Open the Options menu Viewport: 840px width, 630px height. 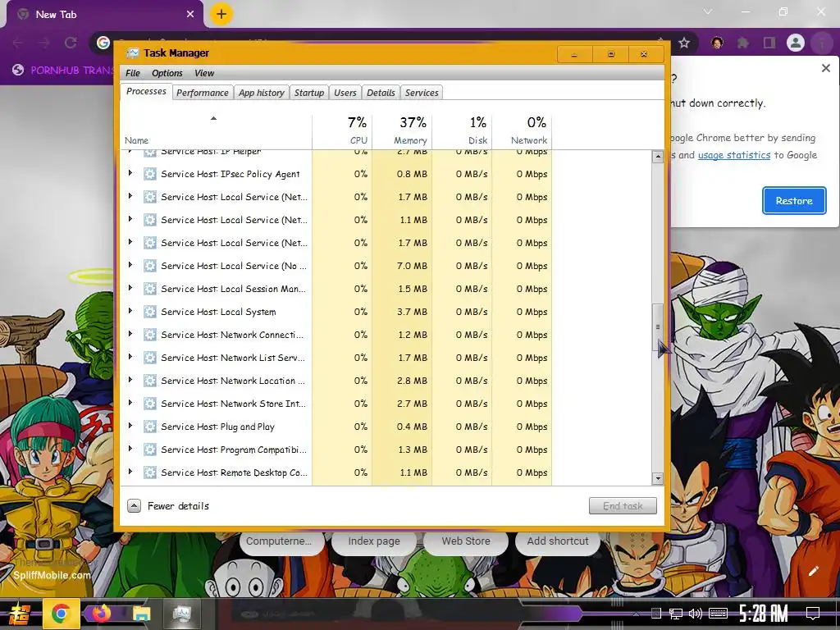tap(167, 73)
